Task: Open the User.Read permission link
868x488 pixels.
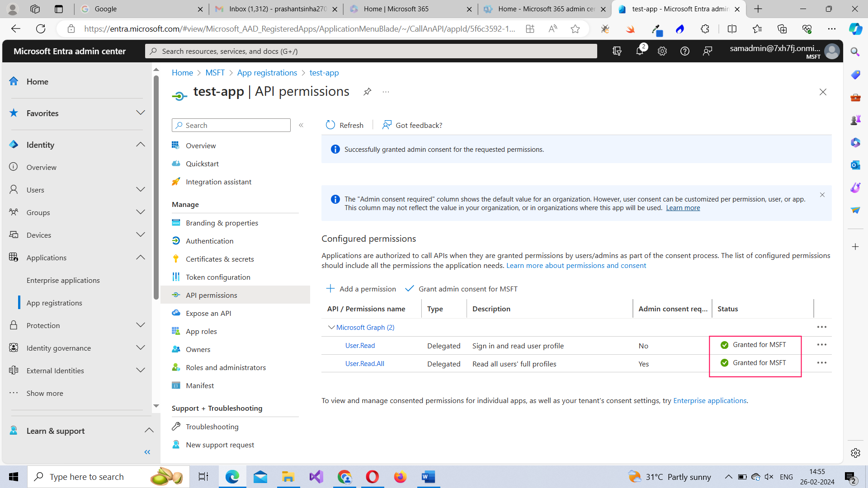Action: [360, 346]
